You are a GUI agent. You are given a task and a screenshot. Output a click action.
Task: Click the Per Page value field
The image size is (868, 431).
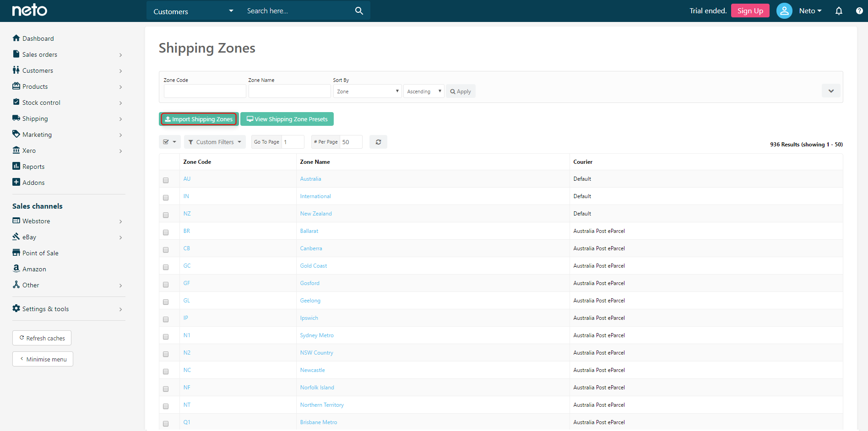pos(351,142)
